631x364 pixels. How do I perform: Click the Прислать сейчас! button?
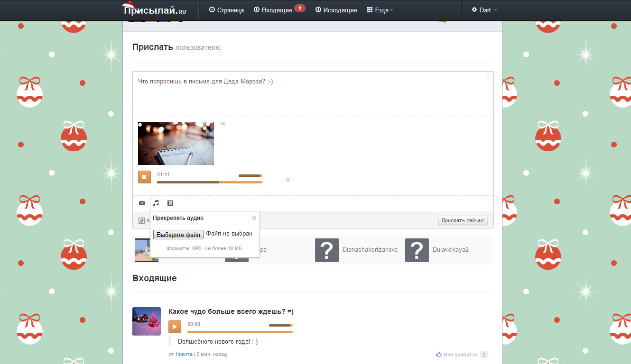click(463, 220)
